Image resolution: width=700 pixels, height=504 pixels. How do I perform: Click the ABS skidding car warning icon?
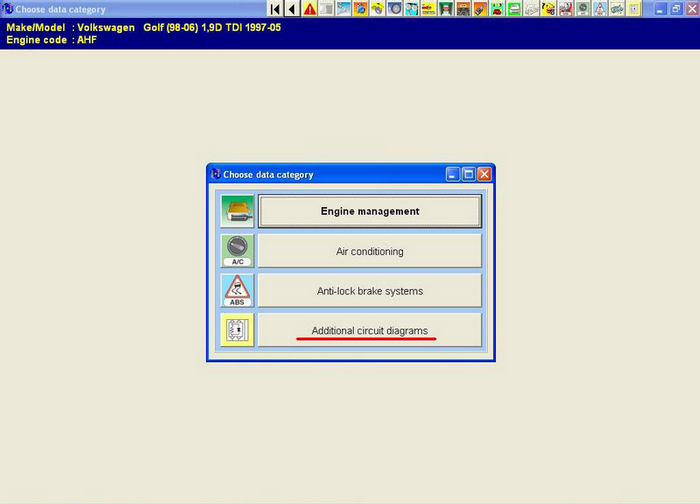[x=238, y=290]
